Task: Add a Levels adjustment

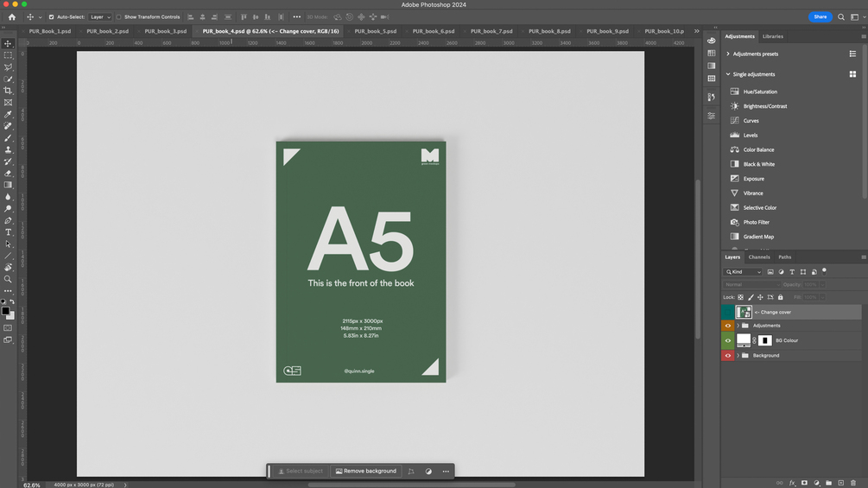Action: pyautogui.click(x=750, y=135)
